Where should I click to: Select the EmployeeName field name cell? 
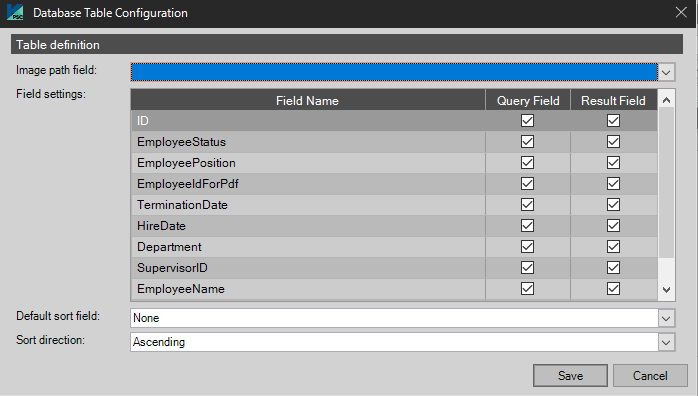coord(308,289)
